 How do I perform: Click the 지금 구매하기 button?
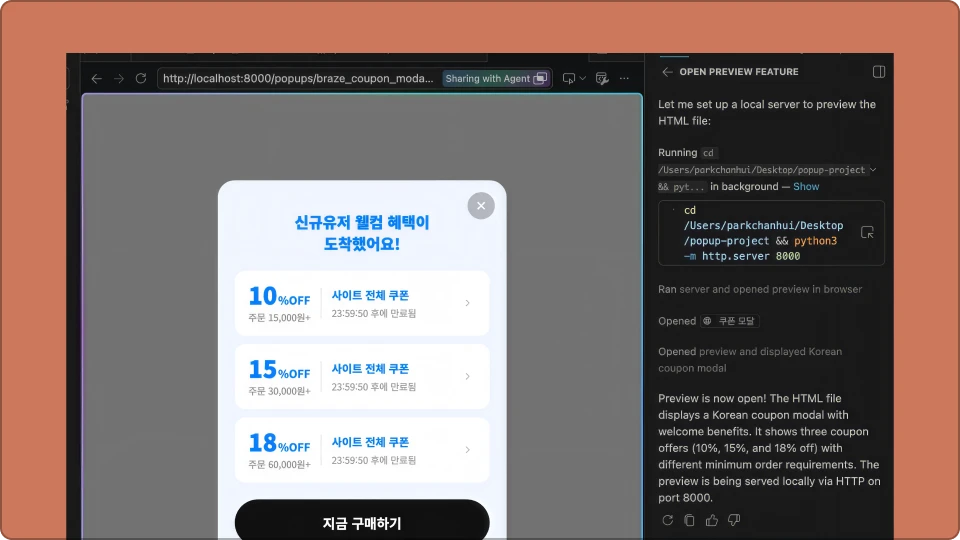coord(362,520)
